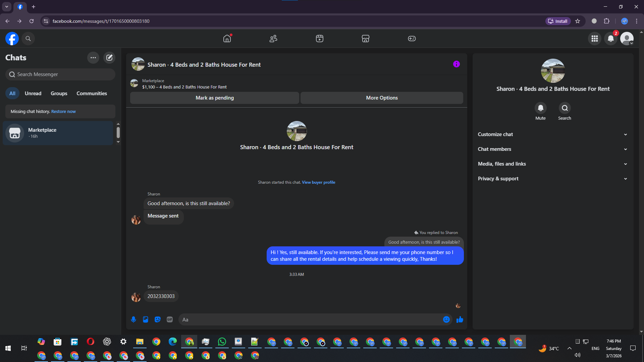
Task: Select the Communities chats filter
Action: [x=92, y=94]
